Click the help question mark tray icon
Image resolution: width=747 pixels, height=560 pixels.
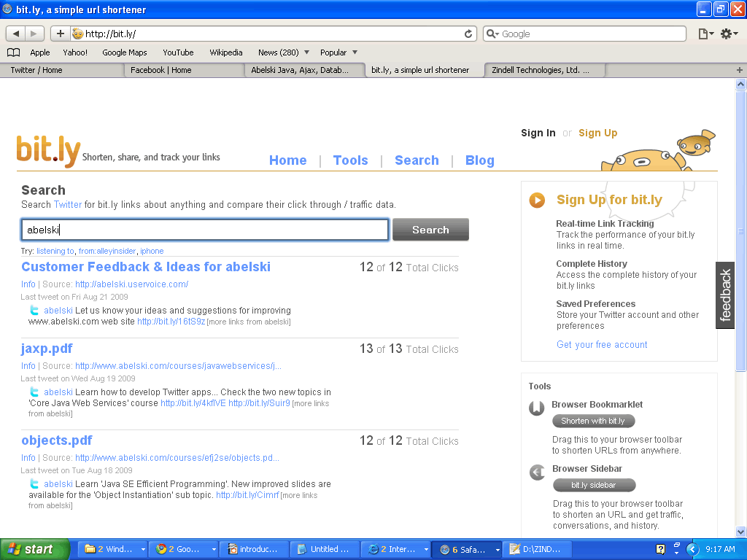660,549
